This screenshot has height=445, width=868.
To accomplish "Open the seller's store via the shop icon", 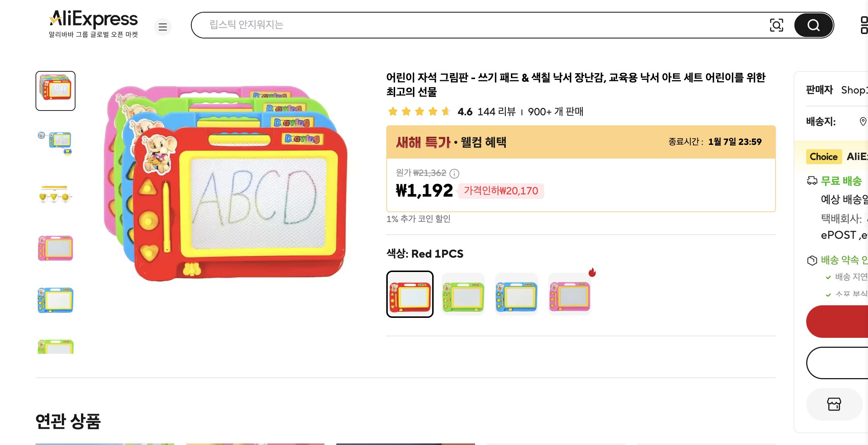I will tap(834, 404).
